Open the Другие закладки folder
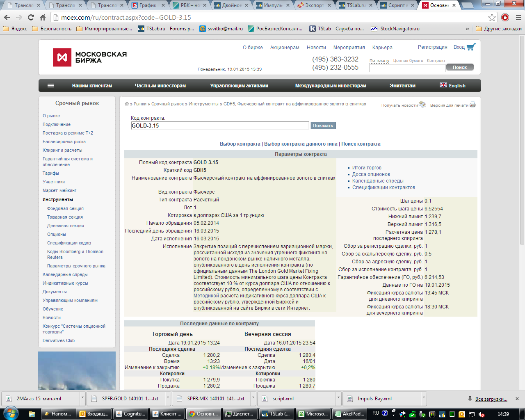Screen dimensions: 525x420 [x=499, y=29]
